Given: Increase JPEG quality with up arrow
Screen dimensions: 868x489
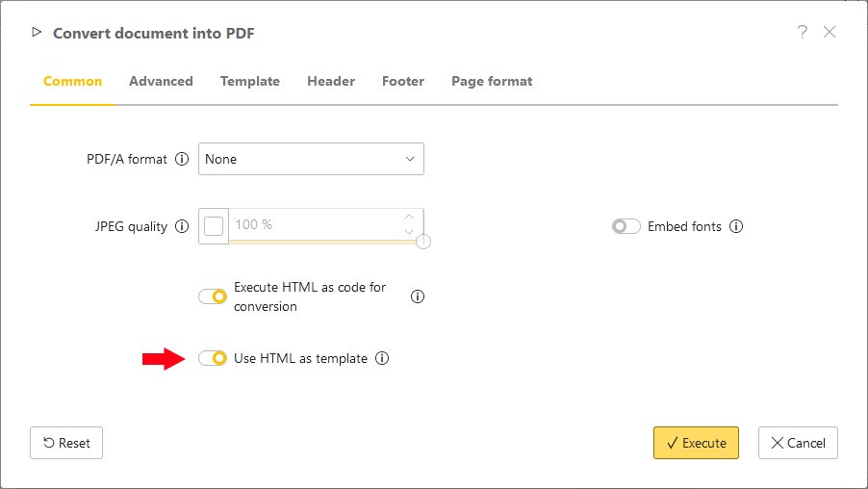Looking at the screenshot, I should coord(409,218).
